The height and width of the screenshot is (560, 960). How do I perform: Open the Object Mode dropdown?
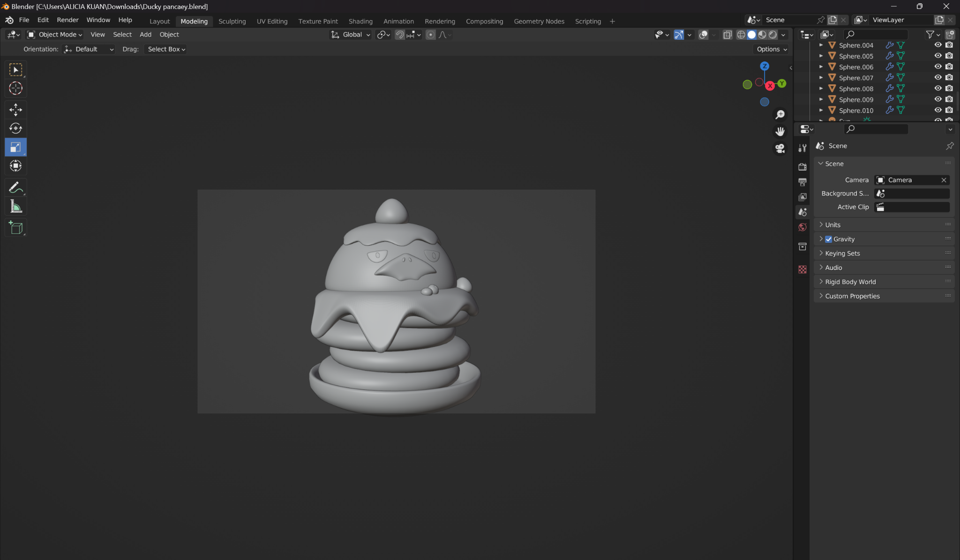click(x=54, y=35)
